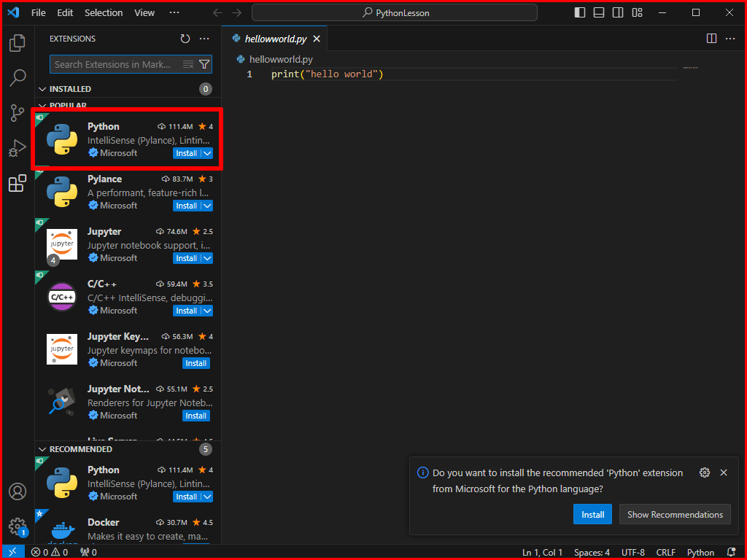Install the Jupyter Notebook Renderers extension
The image size is (747, 560).
tap(196, 416)
